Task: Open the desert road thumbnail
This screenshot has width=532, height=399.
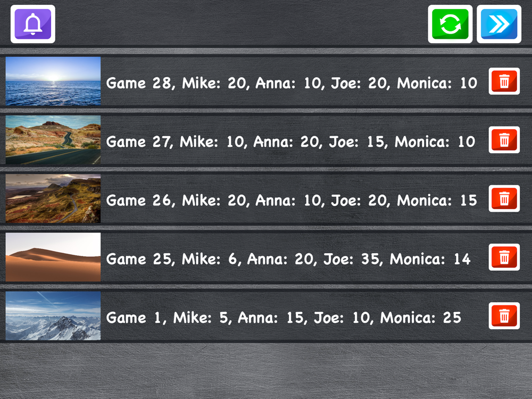Action: coord(53,140)
